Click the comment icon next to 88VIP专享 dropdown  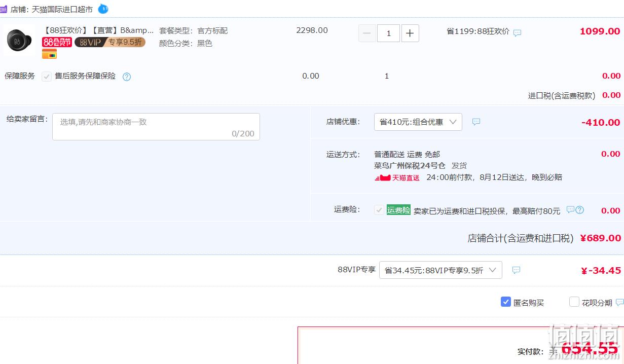coord(516,270)
